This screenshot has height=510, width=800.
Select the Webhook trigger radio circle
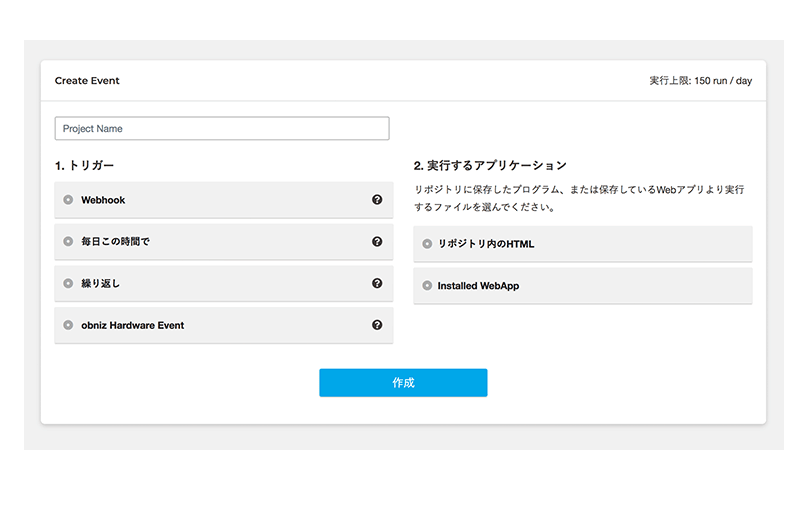click(68, 200)
